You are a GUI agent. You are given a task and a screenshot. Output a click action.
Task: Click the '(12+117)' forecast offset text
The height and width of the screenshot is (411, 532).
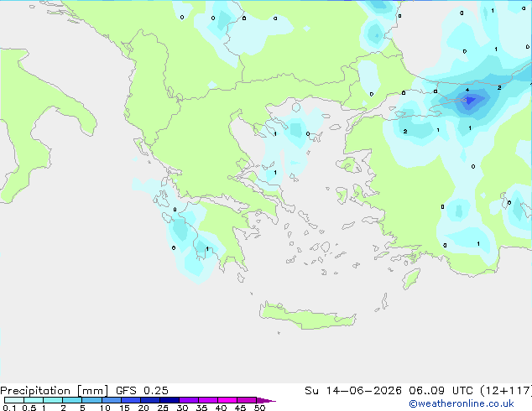click(x=505, y=391)
